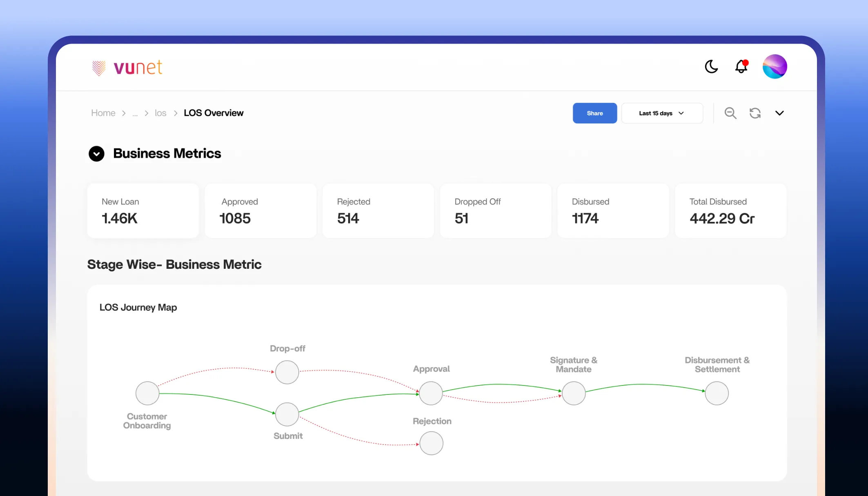Expand the chevron next to refresh
Image resolution: width=868 pixels, height=496 pixels.
[779, 113]
